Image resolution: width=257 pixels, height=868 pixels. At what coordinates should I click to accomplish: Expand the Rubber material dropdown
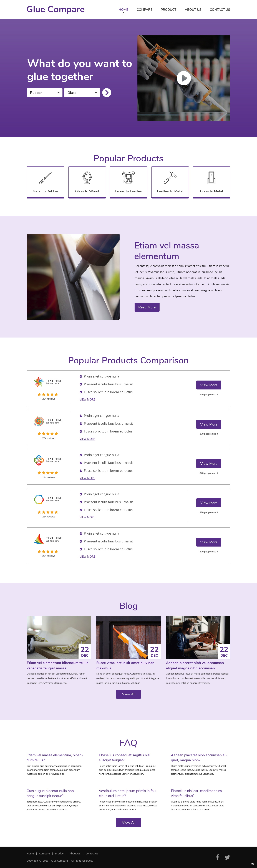click(x=44, y=93)
